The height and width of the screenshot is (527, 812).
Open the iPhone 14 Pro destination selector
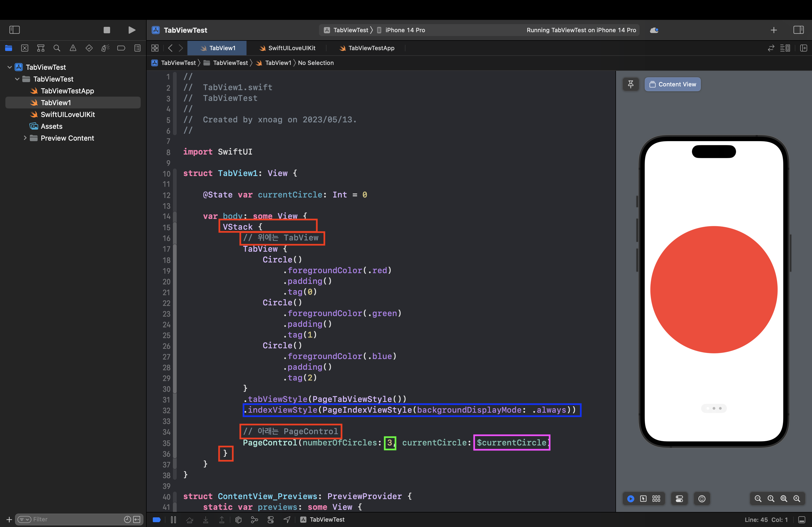click(405, 30)
